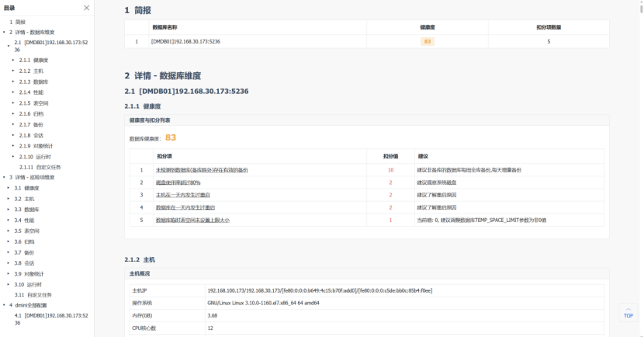Image resolution: width=644 pixels, height=337 pixels.
Task: Open the 磁盘使用率超过80% deduction link
Action: 178,182
